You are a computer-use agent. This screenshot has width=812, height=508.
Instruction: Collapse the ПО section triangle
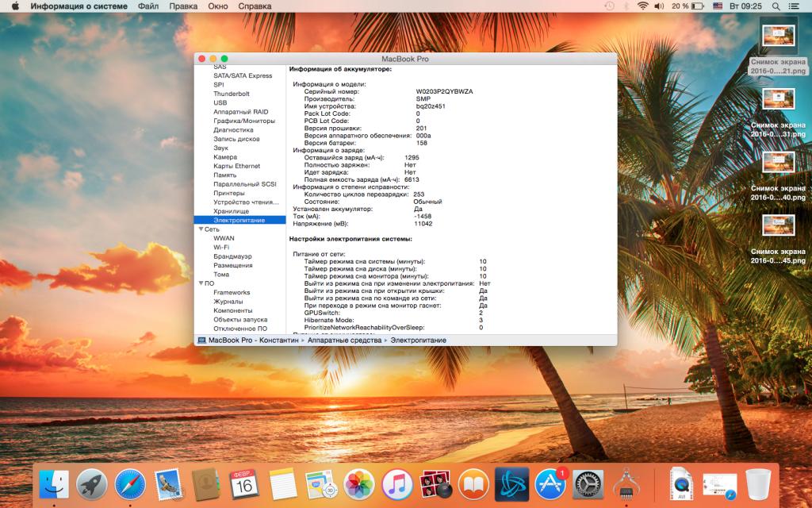[x=201, y=283]
